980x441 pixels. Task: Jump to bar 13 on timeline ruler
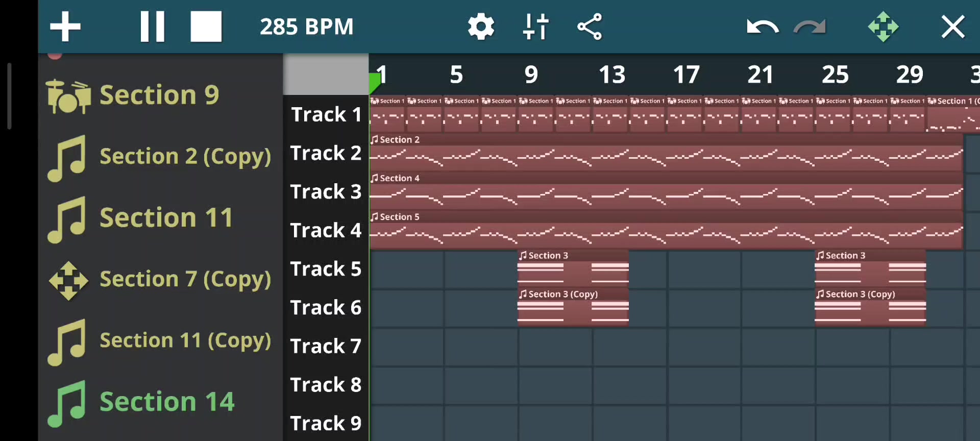[x=612, y=75]
